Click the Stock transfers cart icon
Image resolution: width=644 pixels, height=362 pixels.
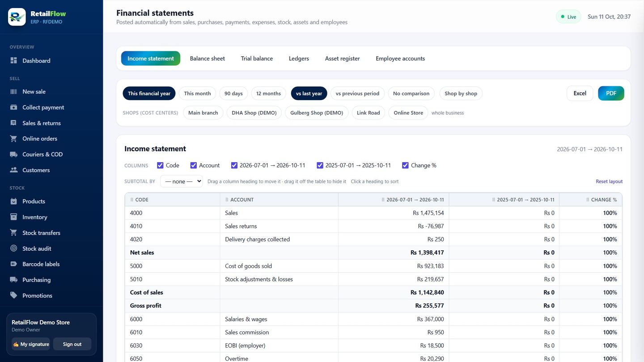click(x=14, y=232)
